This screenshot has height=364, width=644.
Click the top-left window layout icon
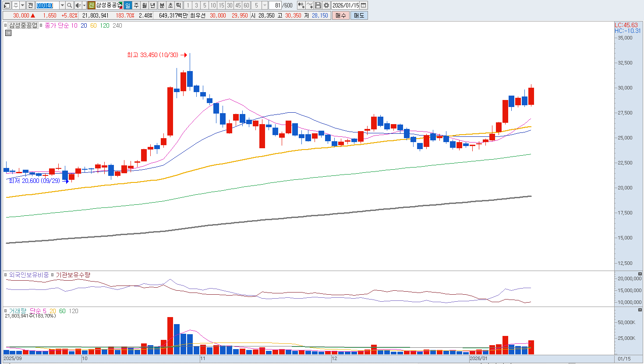click(x=7, y=5)
